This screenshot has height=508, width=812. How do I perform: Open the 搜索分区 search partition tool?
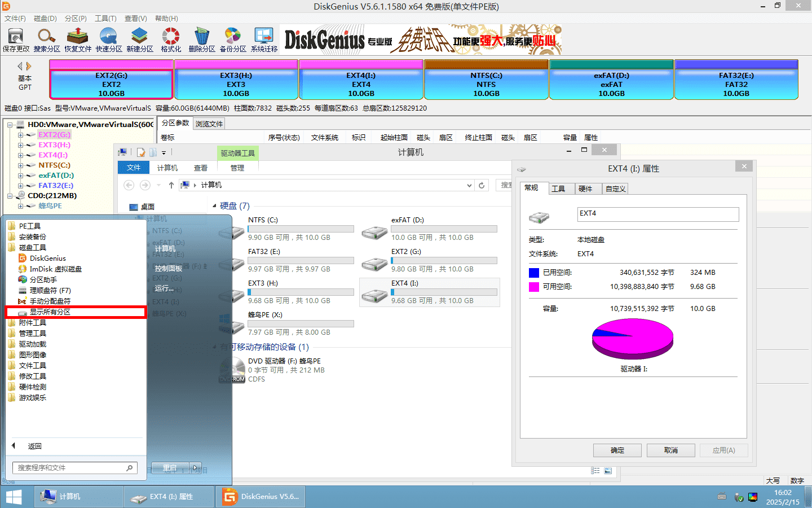pos(47,40)
